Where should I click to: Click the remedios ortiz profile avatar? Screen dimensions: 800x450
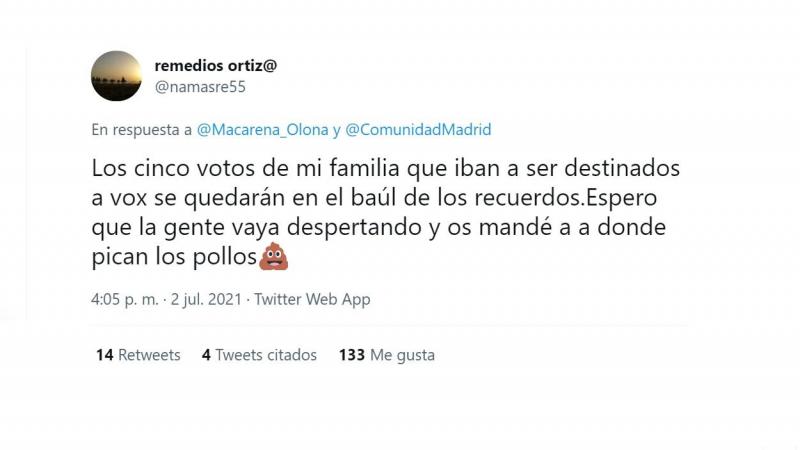tap(116, 76)
